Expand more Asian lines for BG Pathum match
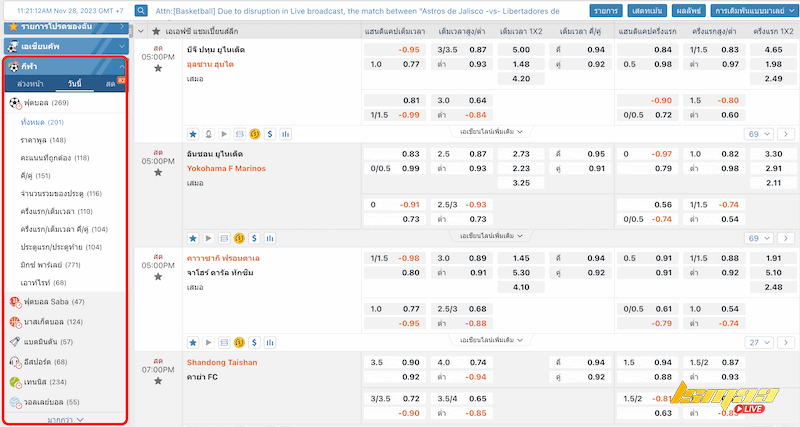Image resolution: width=800 pixels, height=427 pixels. click(x=491, y=132)
